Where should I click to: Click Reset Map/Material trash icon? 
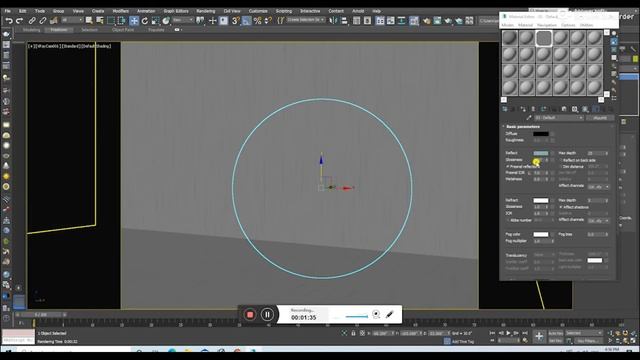pos(533,109)
